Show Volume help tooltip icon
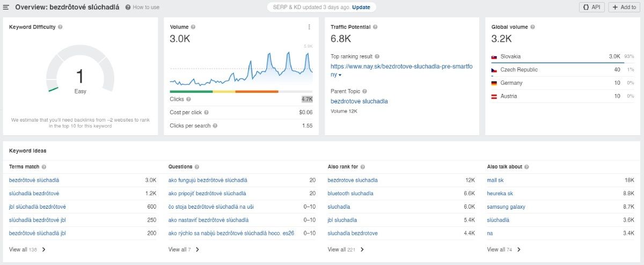 coord(193,27)
